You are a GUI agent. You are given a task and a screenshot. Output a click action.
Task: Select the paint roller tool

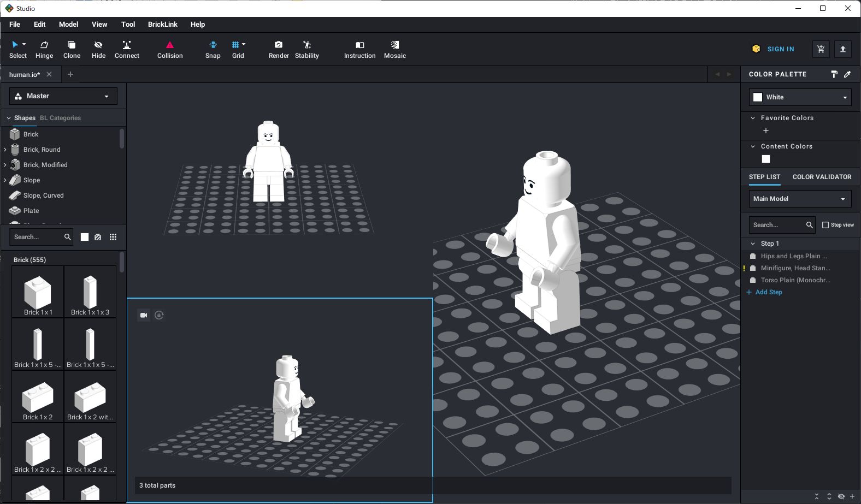tap(834, 74)
